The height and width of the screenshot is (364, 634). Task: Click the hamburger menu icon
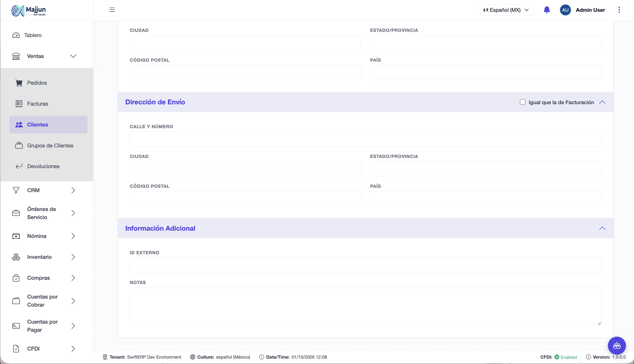click(x=112, y=10)
